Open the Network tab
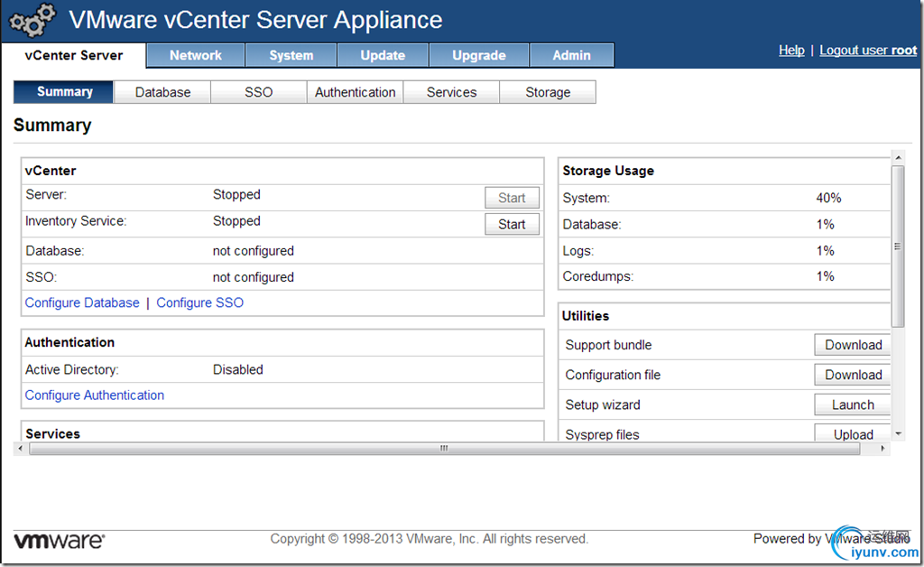The width and height of the screenshot is (924, 567). 196,55
